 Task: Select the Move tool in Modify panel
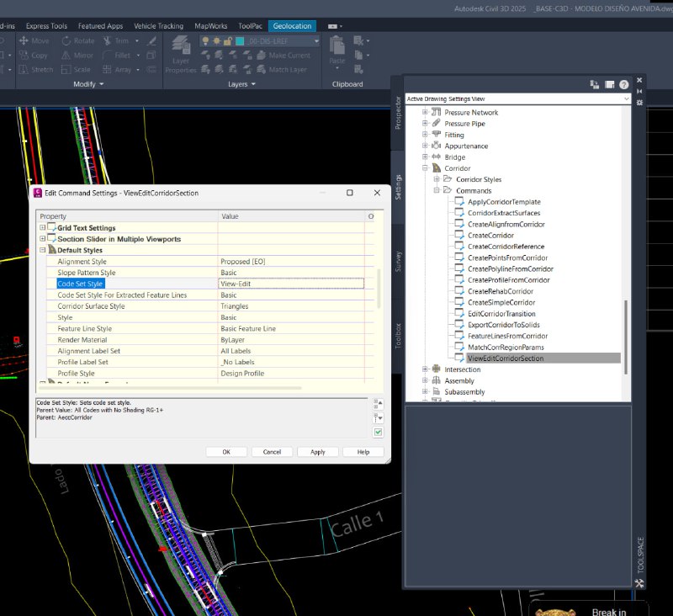(x=34, y=40)
